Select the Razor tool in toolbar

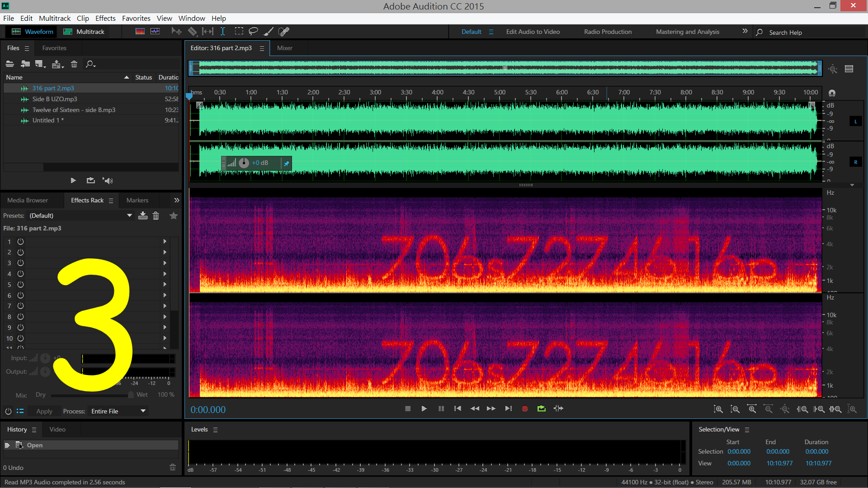pos(192,32)
